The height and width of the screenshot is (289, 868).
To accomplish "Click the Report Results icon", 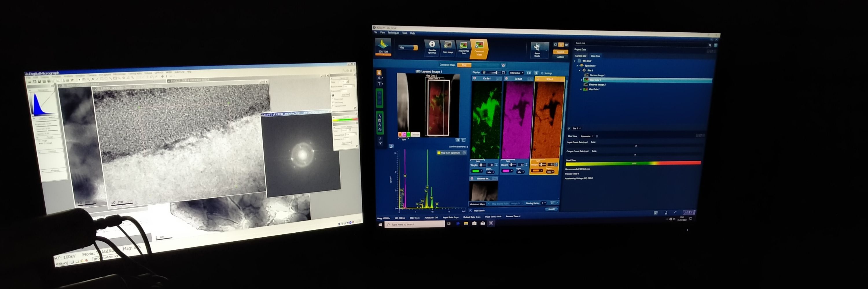I will pyautogui.click(x=540, y=50).
